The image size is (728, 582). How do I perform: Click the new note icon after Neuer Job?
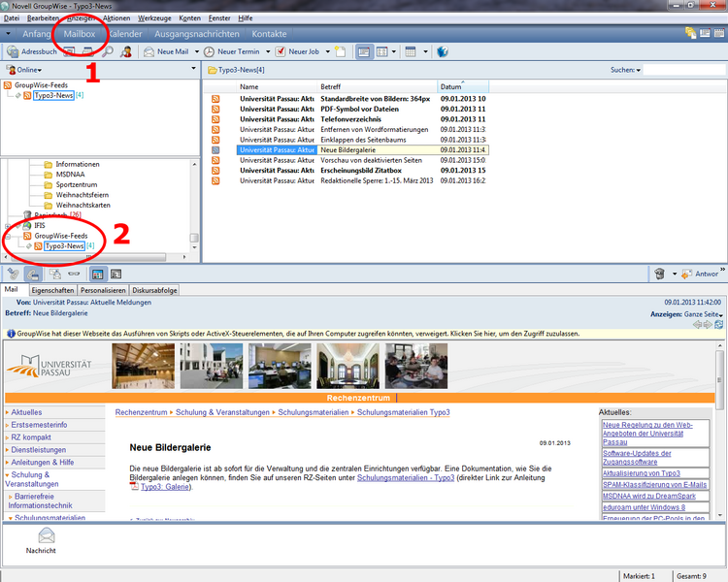tap(341, 51)
